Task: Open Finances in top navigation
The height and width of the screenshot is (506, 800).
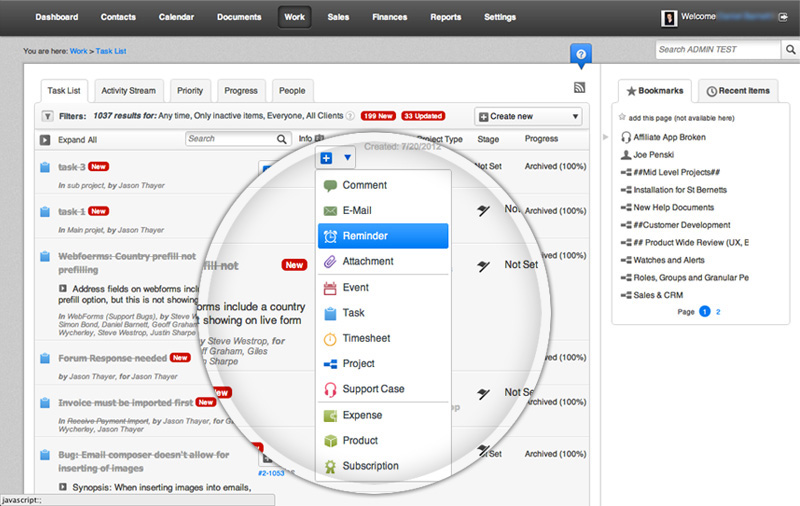Action: (389, 17)
